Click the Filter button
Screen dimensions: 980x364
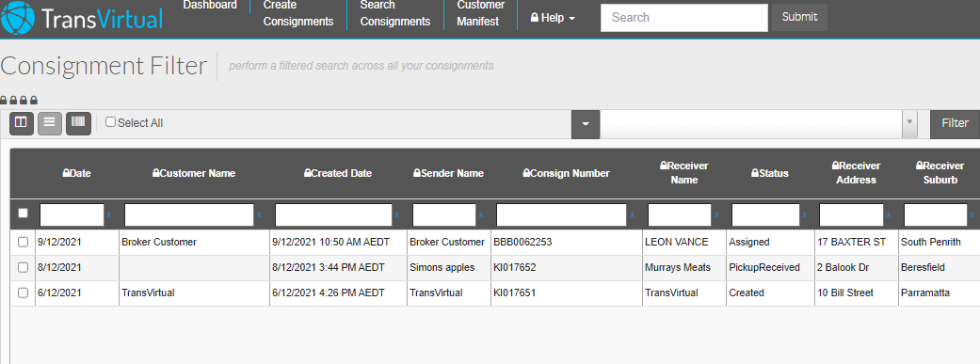[955, 123]
